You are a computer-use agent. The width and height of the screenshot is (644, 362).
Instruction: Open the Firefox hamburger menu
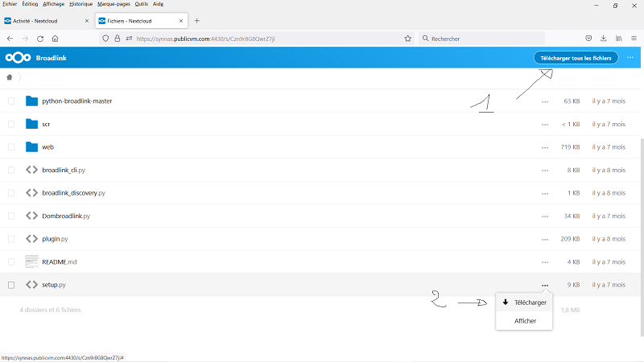click(x=634, y=38)
